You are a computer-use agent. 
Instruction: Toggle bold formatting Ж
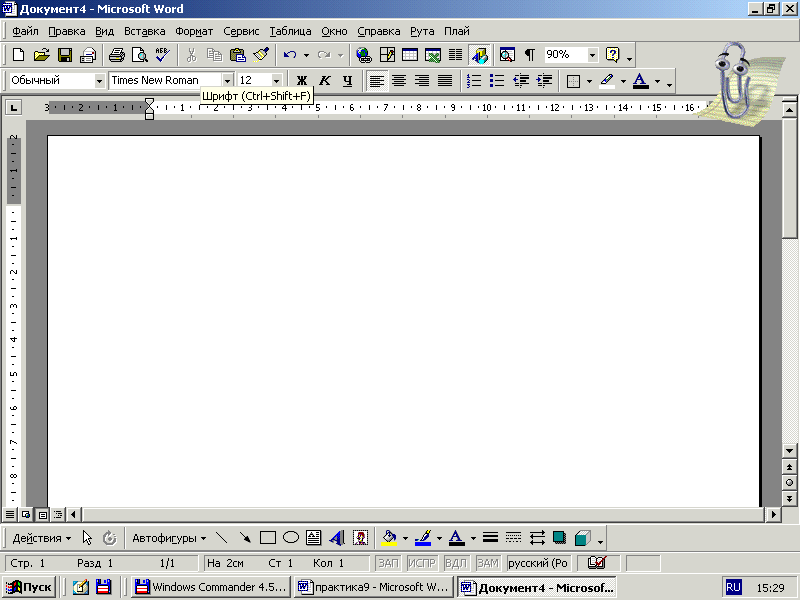pyautogui.click(x=302, y=81)
